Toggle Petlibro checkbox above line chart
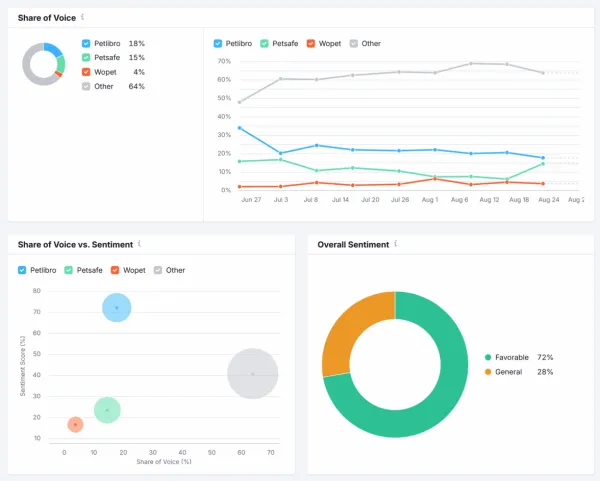 218,43
